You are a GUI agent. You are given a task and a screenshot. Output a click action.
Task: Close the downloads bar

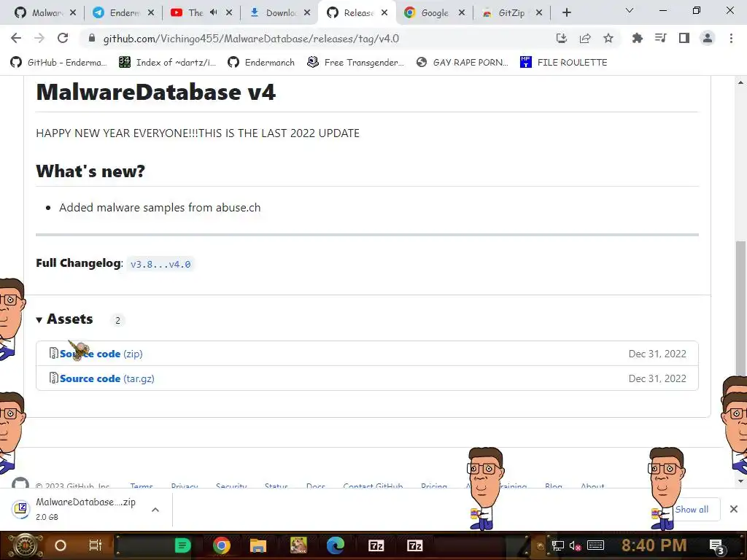(734, 509)
